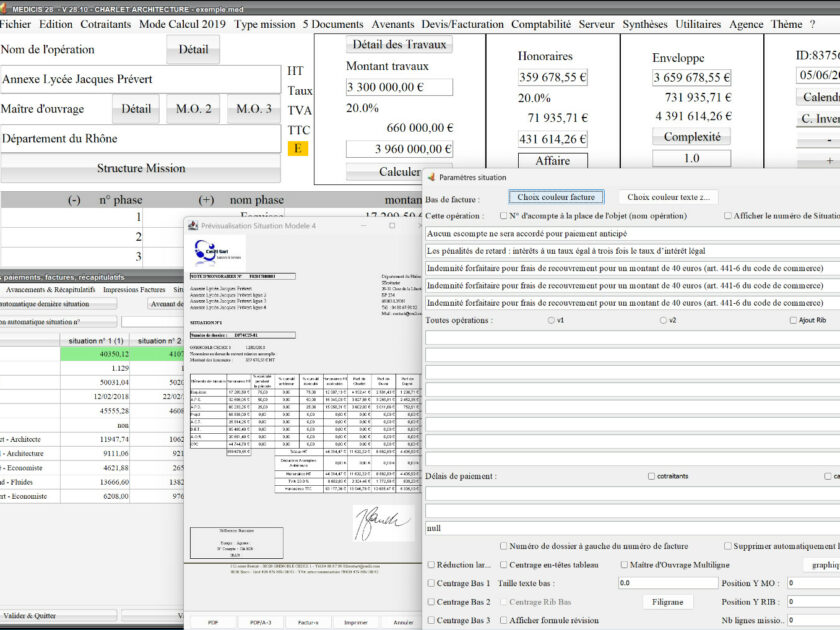Open the Mode Calcul 2019 menu
Screen dimensions: 840x630
[182, 24]
